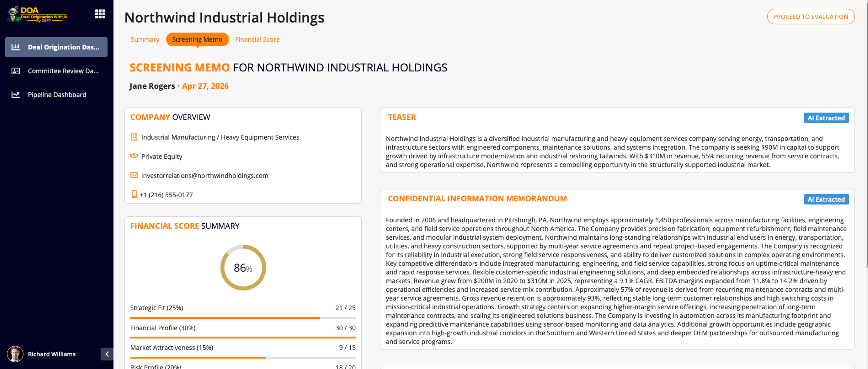This screenshot has width=868, height=369.
Task: Collapse the sidebar with the chevron button
Action: (107, 354)
